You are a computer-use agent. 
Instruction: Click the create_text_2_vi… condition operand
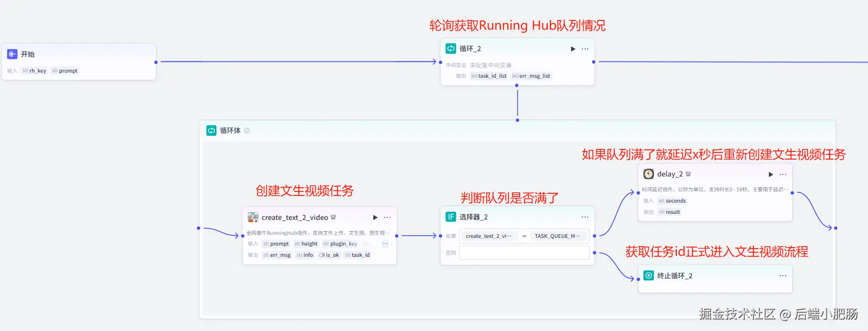(488, 236)
